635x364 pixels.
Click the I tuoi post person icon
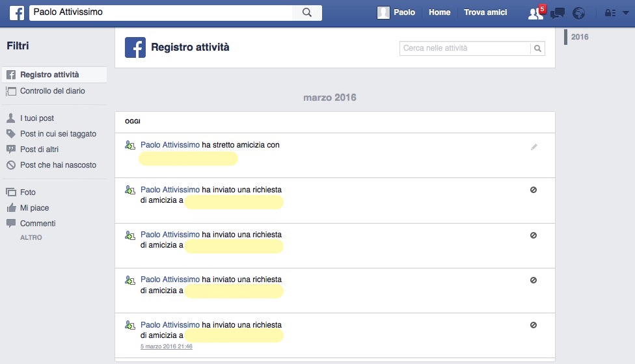pos(11,118)
